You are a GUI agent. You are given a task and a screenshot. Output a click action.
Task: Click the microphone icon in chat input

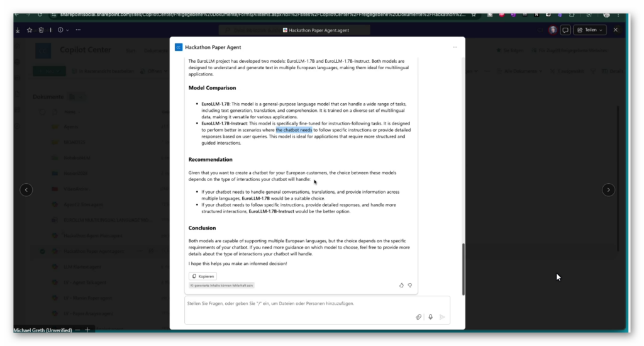tap(430, 317)
